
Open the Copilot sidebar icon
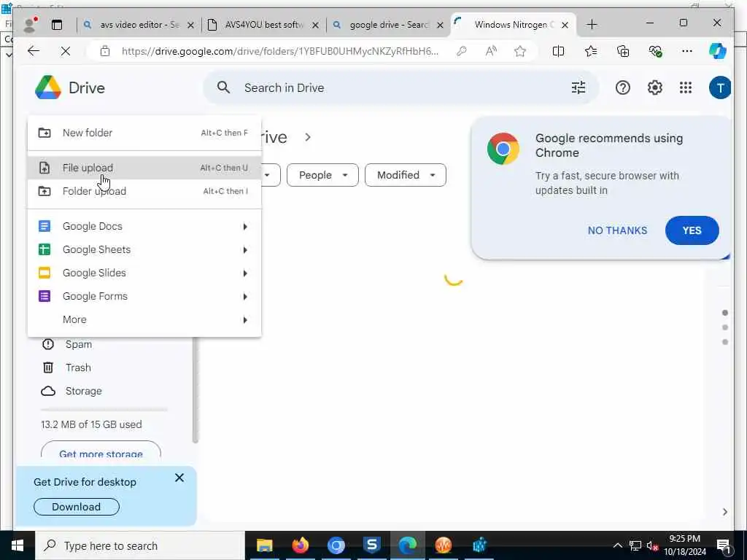coord(718,51)
